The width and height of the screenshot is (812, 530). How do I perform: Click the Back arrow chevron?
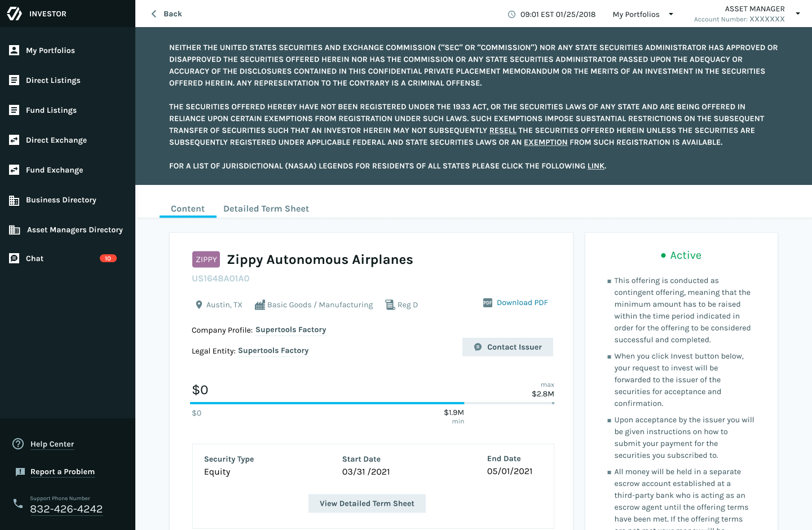click(154, 14)
